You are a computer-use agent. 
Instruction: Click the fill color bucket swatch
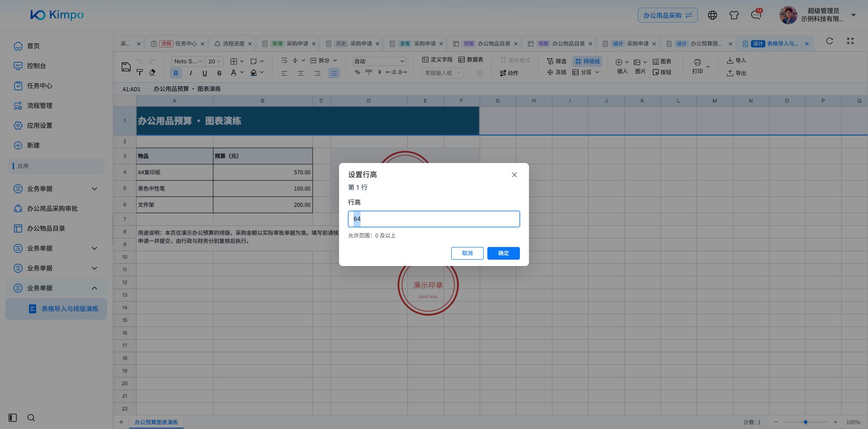[254, 72]
